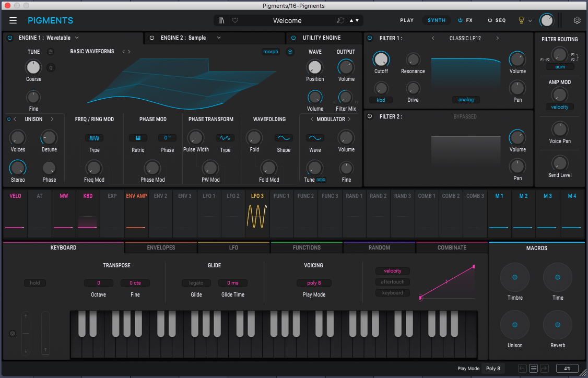588x378 pixels.
Task: Click the master volume knob
Action: pos(547,20)
